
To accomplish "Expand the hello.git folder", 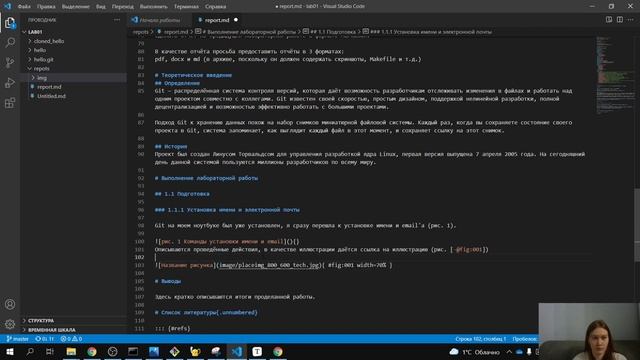I will [x=43, y=59].
